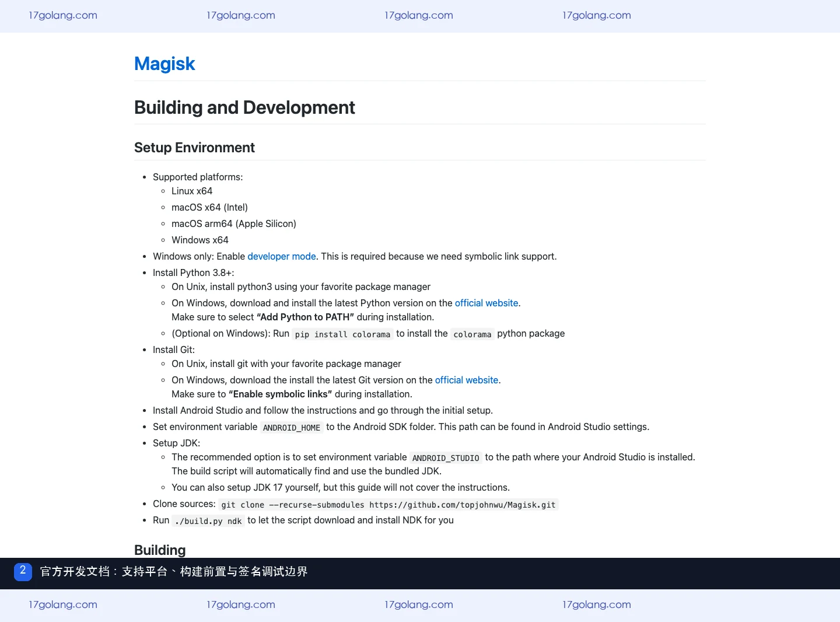Open the Git 'official website' link
The width and height of the screenshot is (840, 622).
pos(467,380)
